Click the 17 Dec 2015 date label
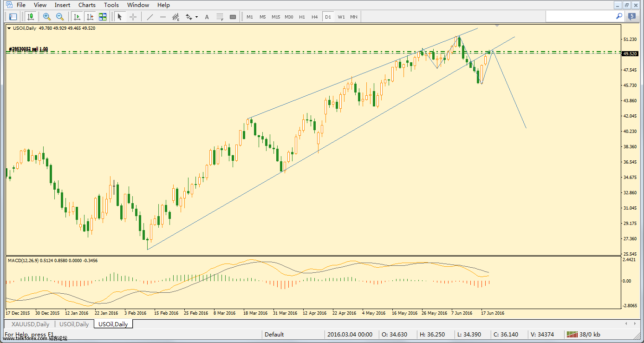This screenshot has width=644, height=343. [x=18, y=313]
